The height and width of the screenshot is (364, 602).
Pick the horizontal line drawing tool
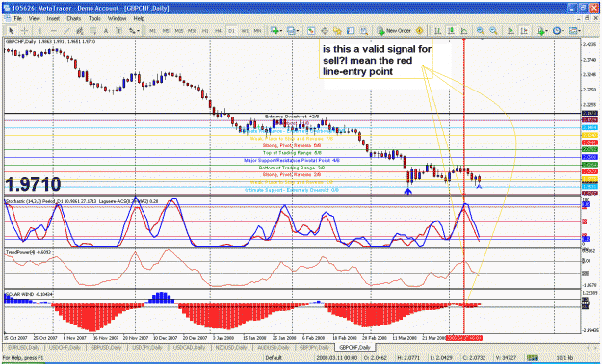53,31
